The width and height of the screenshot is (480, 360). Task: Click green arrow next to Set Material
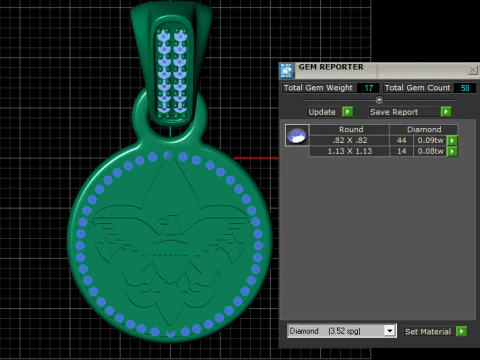[x=461, y=331]
